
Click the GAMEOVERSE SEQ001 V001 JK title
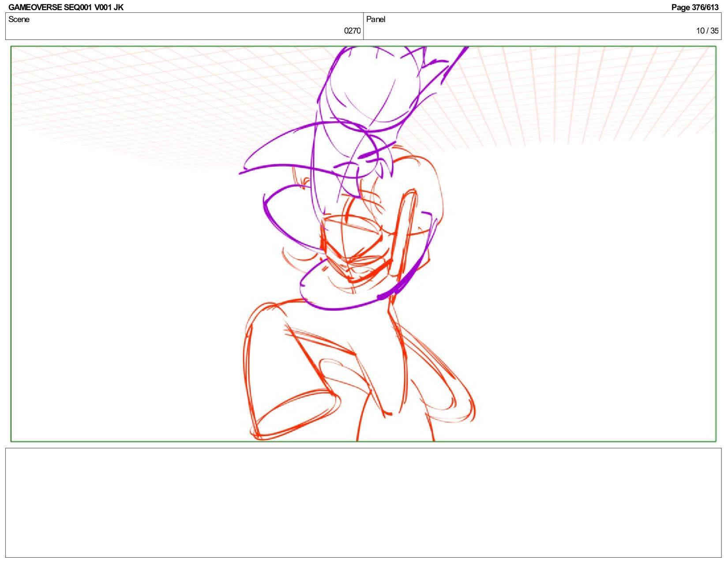[x=66, y=7]
